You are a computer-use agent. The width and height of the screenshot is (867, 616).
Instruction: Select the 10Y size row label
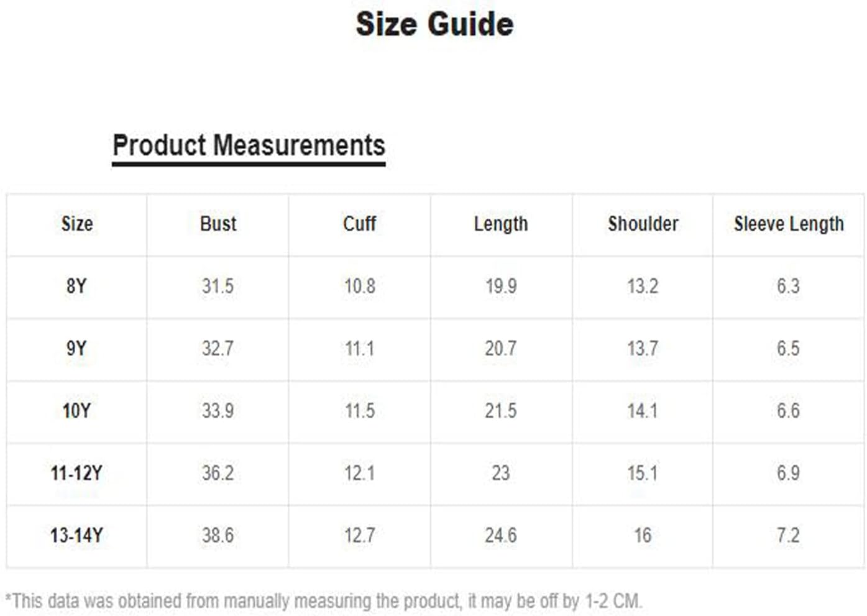pos(76,411)
